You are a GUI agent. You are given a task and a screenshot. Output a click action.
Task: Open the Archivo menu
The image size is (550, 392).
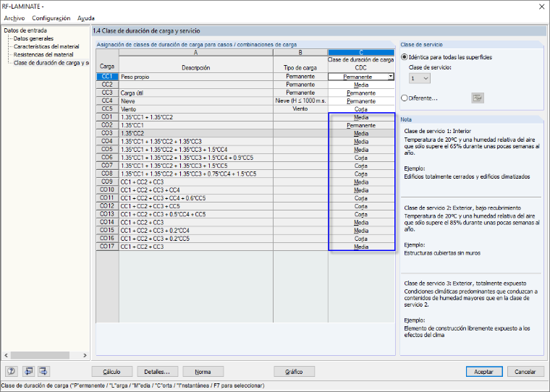click(x=14, y=18)
